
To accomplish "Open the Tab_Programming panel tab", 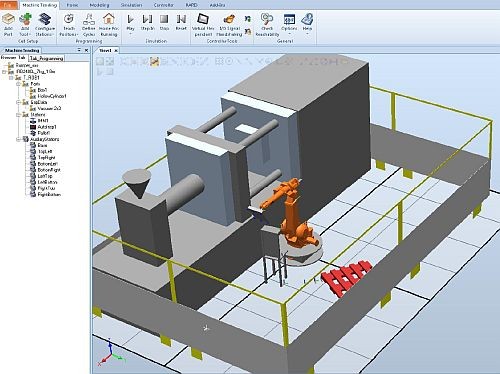I will (x=46, y=58).
